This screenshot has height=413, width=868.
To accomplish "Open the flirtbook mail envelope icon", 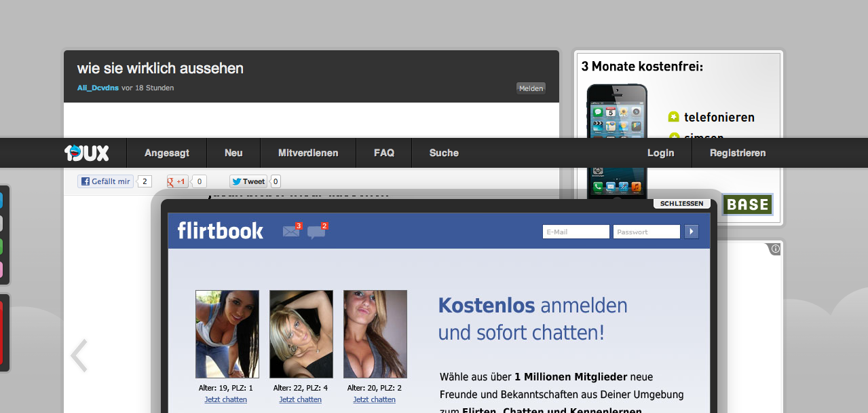I will (291, 231).
